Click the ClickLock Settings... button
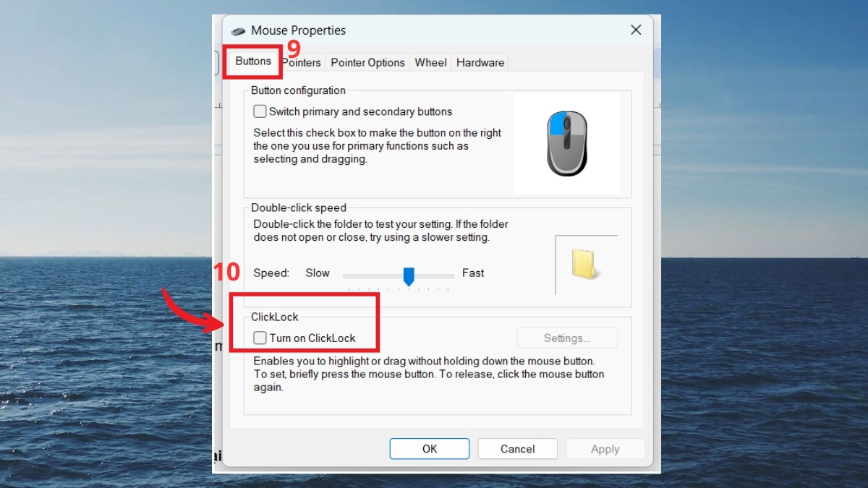Image resolution: width=868 pixels, height=488 pixels. point(567,338)
